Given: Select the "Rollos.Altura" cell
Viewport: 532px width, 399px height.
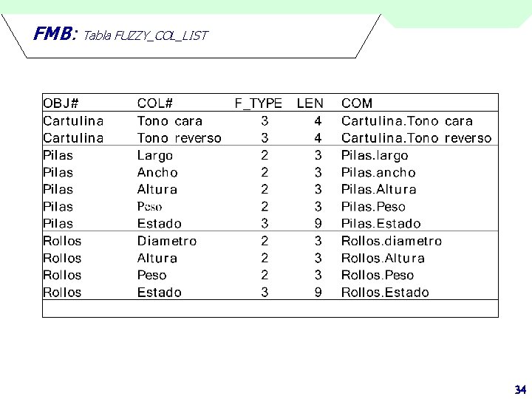Looking at the screenshot, I should [x=383, y=259].
